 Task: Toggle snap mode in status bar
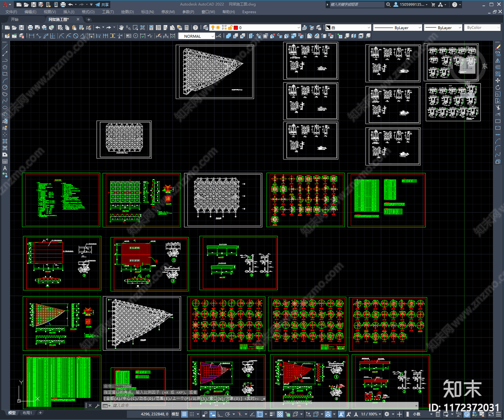[x=192, y=414]
